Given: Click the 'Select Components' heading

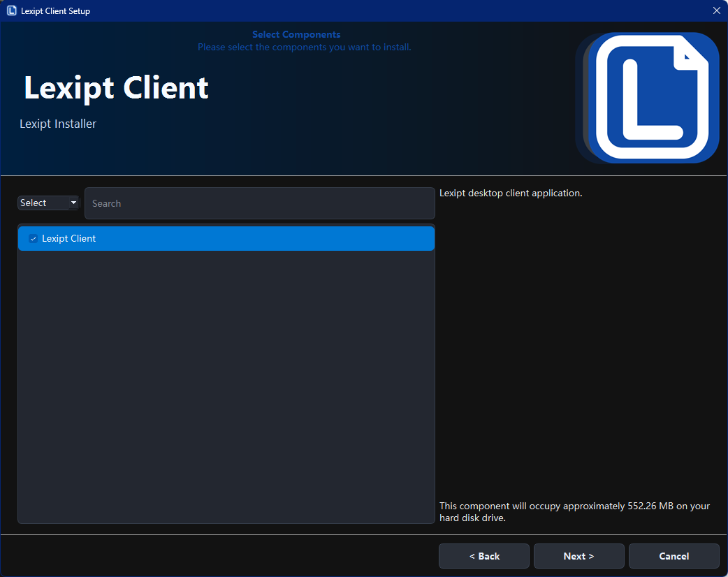Looking at the screenshot, I should [296, 34].
